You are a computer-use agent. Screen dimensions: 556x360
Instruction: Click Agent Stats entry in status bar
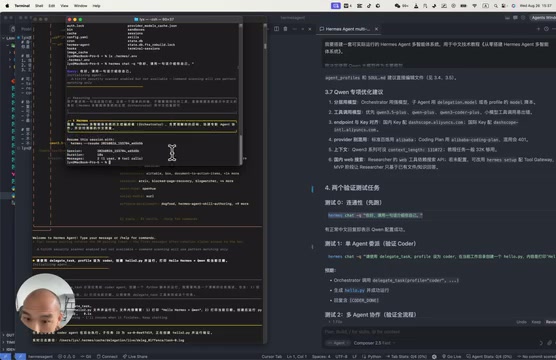489,356
